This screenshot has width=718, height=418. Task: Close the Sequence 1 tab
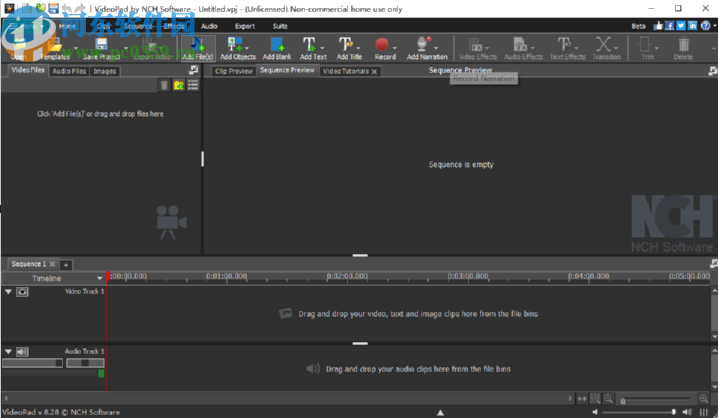pyautogui.click(x=52, y=264)
